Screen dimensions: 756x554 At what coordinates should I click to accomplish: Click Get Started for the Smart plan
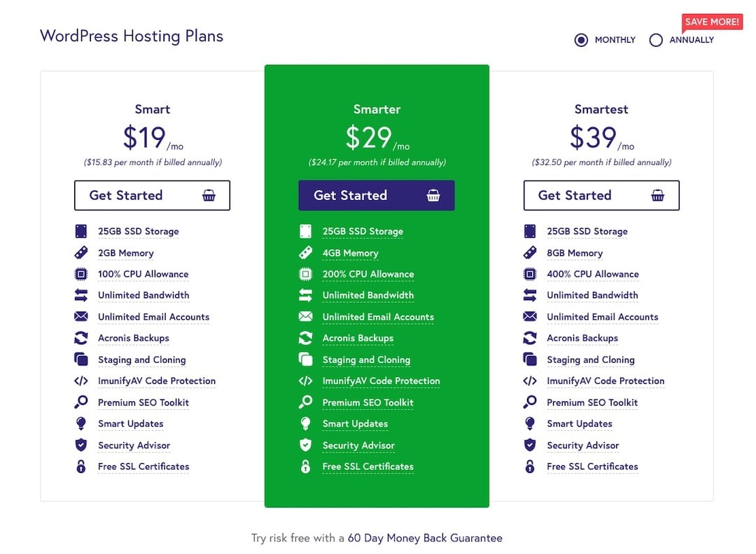click(152, 195)
